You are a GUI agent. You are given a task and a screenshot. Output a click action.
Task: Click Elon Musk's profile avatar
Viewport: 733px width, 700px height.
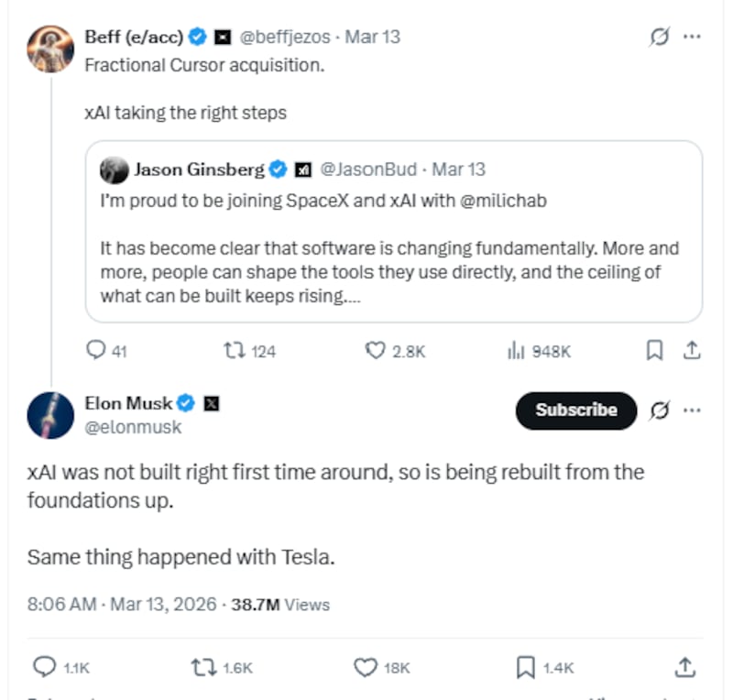[x=50, y=415]
